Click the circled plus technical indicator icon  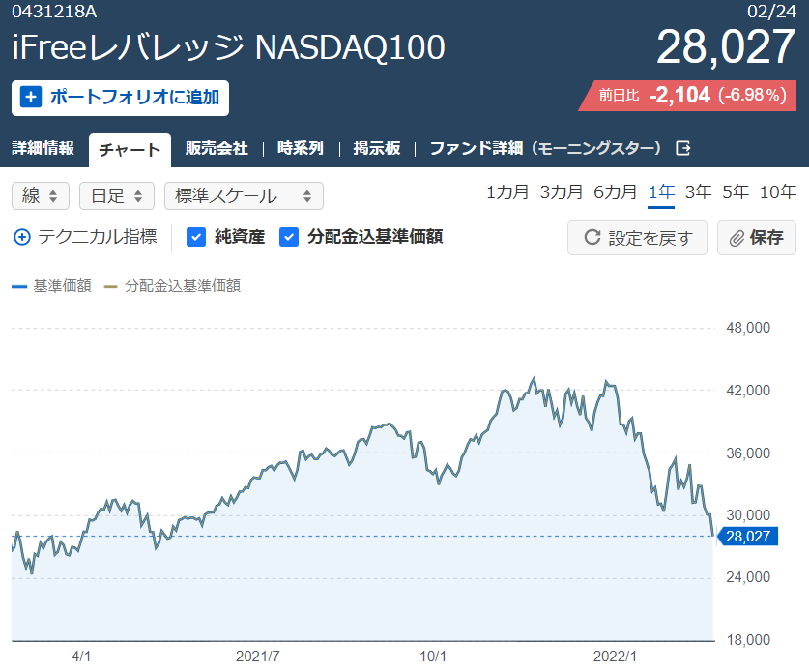pos(22,237)
